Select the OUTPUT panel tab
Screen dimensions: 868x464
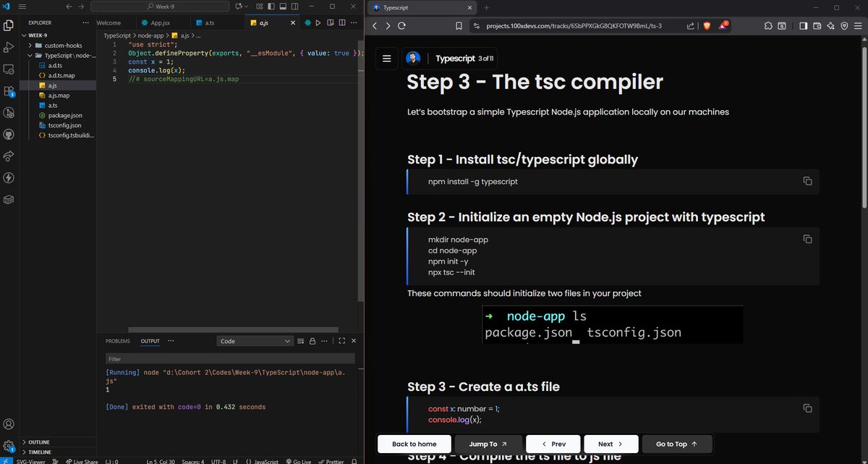pos(150,341)
